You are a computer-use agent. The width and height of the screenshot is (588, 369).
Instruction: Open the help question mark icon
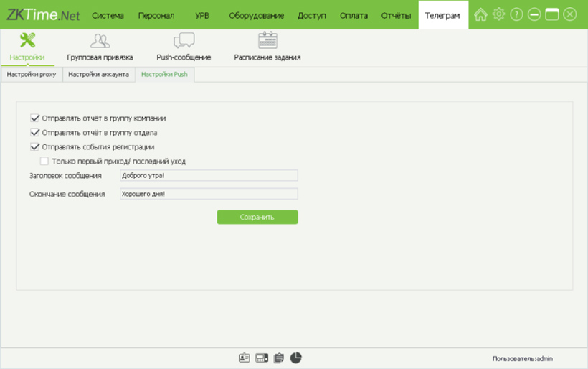point(516,14)
